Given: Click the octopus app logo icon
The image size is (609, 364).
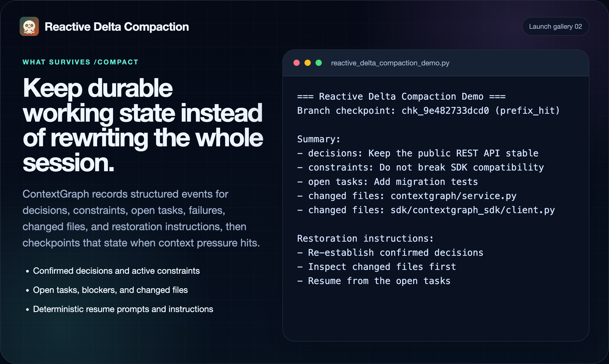Looking at the screenshot, I should tap(29, 26).
